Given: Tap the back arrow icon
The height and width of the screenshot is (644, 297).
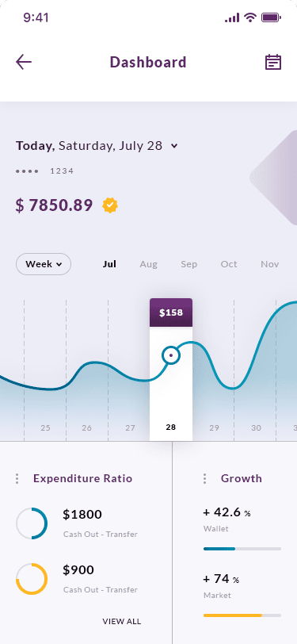Looking at the screenshot, I should coord(24,62).
